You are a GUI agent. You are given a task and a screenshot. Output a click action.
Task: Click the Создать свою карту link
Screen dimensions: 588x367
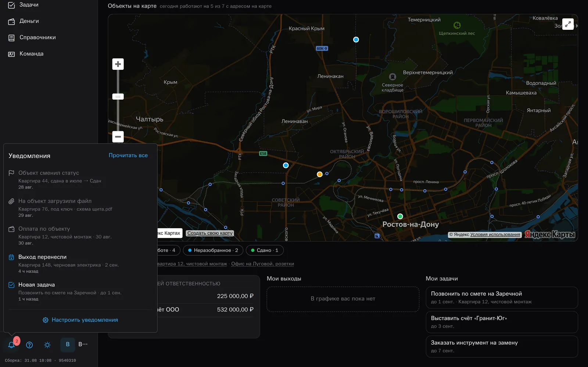tap(210, 233)
